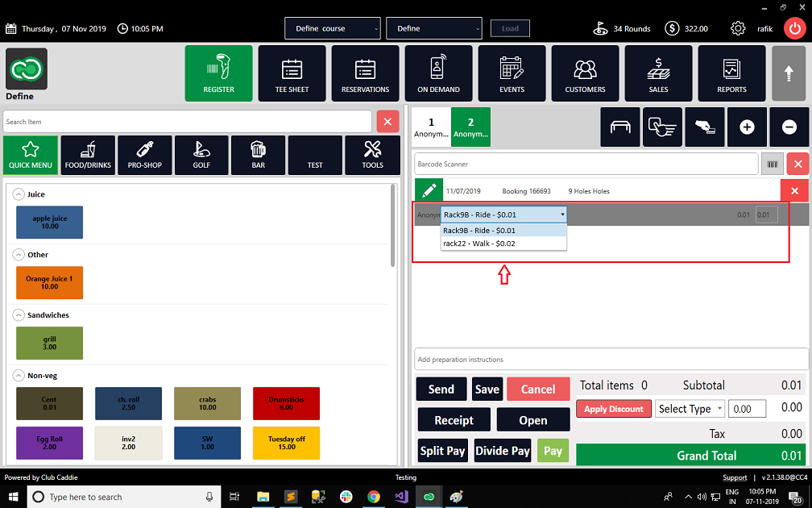Click the Load button
Viewport: 812px width, 508px height.
510,27
